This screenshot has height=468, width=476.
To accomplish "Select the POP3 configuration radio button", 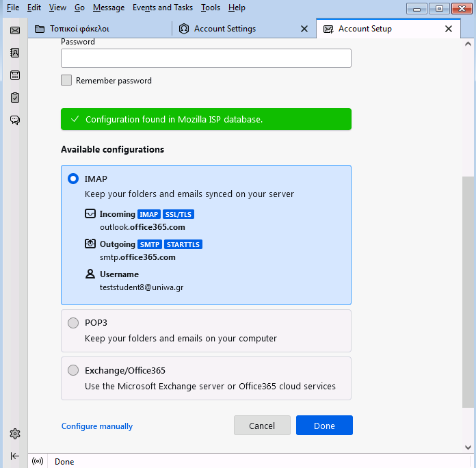I will (73, 323).
